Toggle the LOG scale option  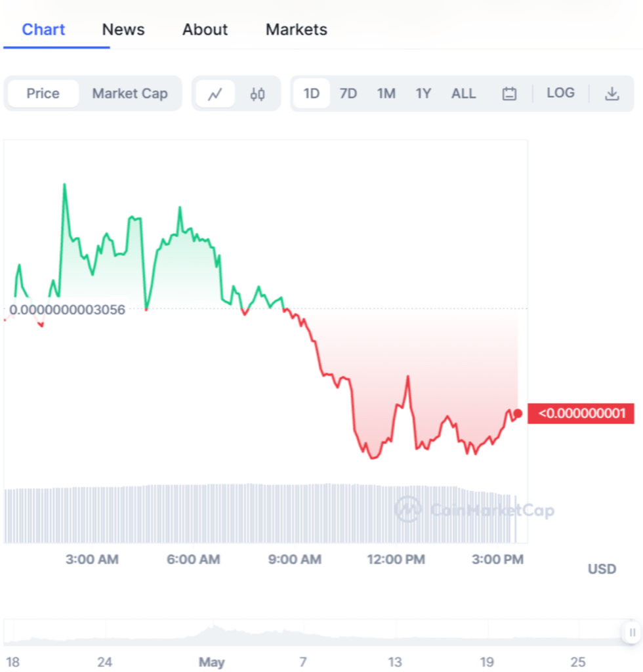click(560, 93)
